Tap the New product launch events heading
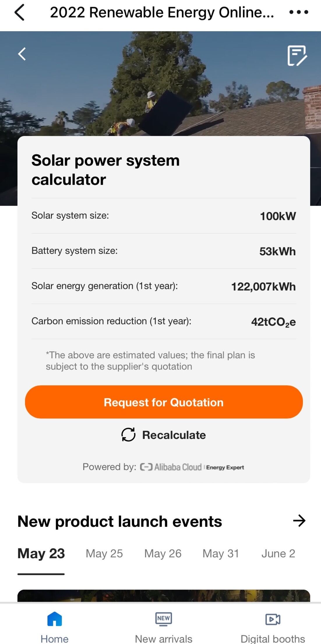Viewport: 321px width, 644px height. [x=120, y=521]
